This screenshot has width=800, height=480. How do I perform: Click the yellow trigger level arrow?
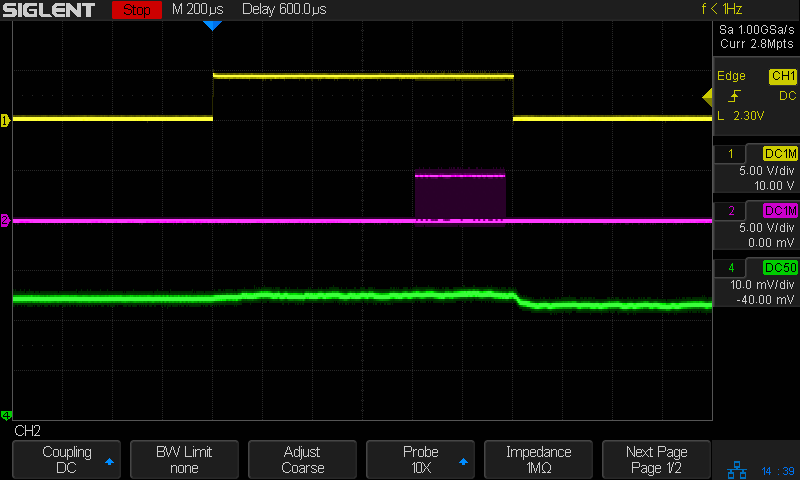[706, 96]
